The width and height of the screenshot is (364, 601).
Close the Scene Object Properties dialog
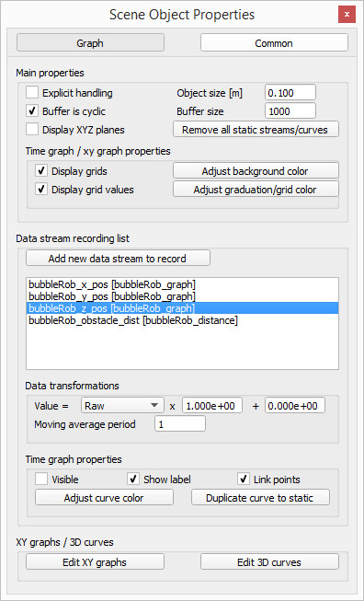click(x=347, y=15)
